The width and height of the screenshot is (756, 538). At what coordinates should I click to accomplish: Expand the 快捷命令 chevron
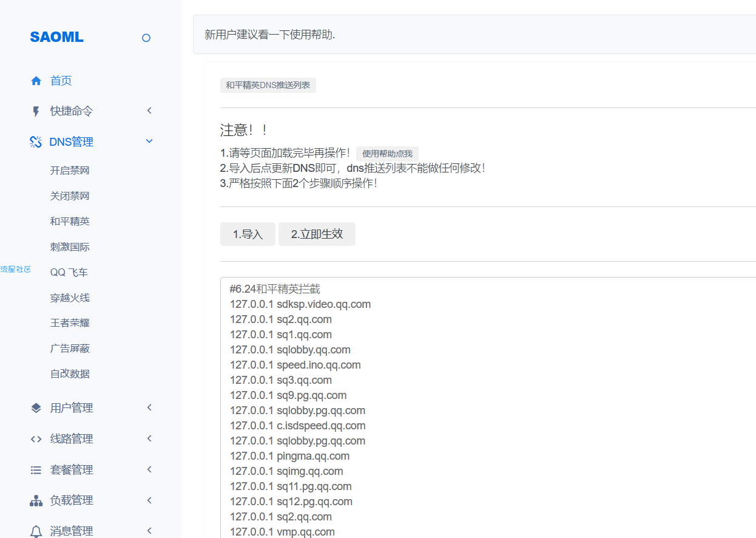149,111
